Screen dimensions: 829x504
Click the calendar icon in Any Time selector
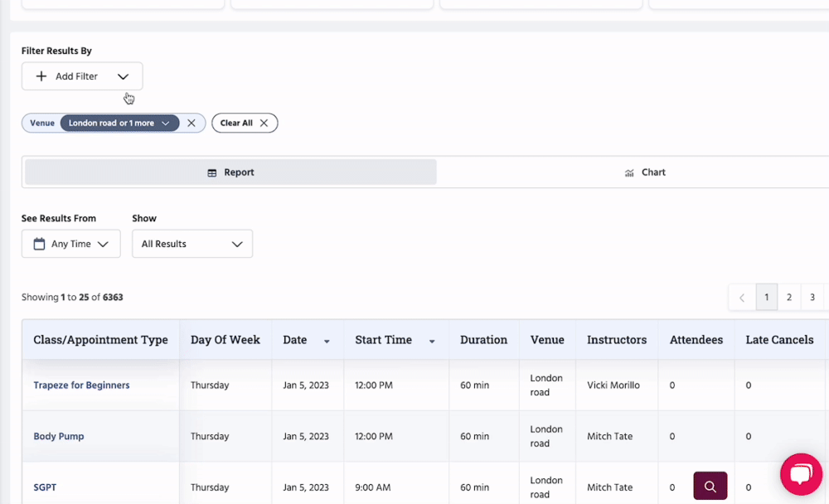[x=39, y=244]
